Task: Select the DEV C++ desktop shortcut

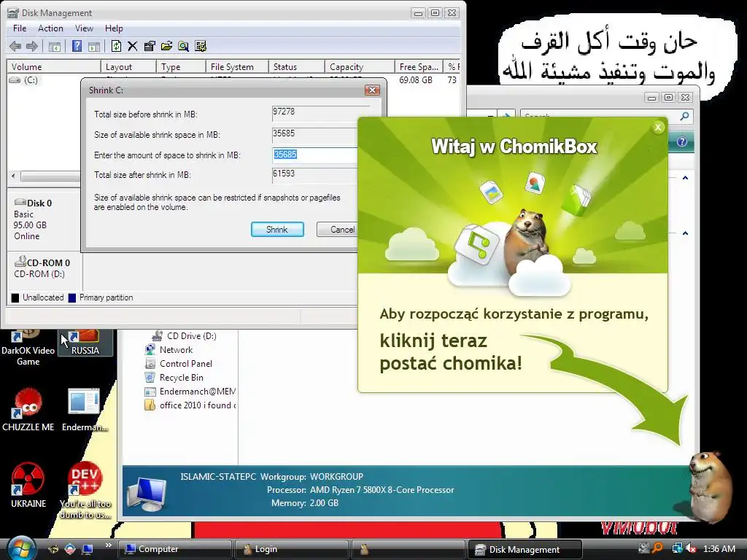Action: [85, 491]
